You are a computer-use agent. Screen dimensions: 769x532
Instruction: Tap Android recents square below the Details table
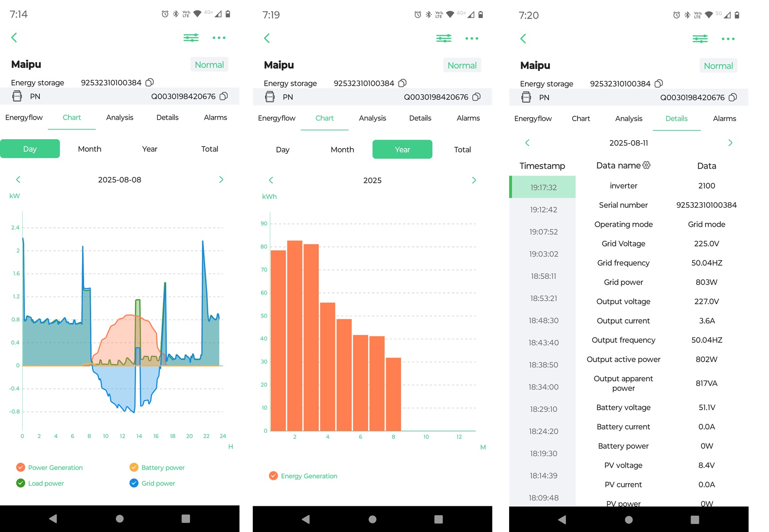694,520
